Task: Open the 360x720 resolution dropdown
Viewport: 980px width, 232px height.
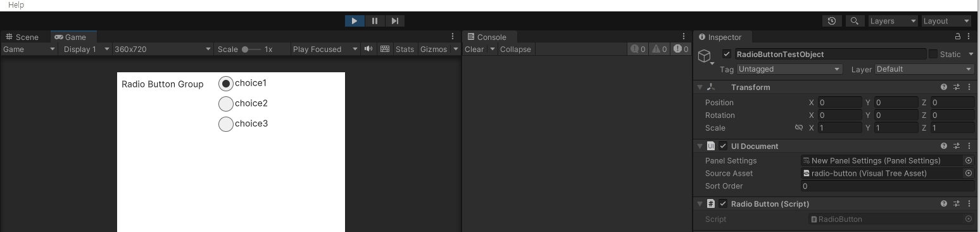Action: click(163, 49)
